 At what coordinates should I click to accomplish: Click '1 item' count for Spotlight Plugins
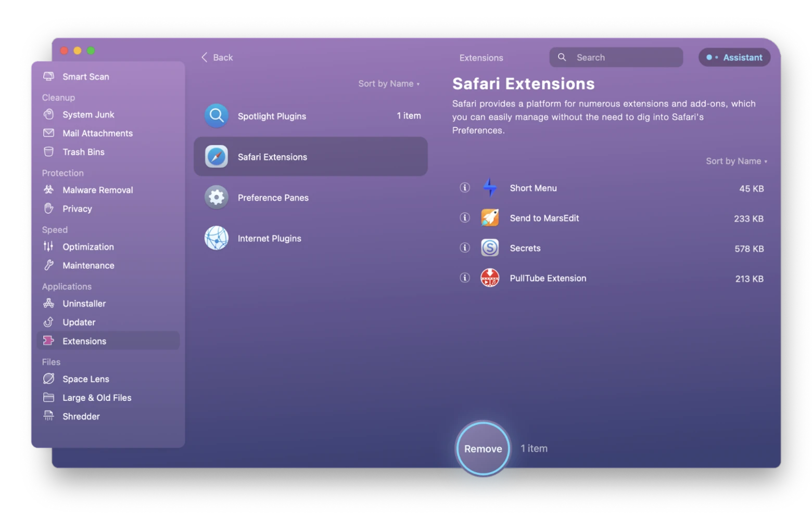[x=409, y=115]
